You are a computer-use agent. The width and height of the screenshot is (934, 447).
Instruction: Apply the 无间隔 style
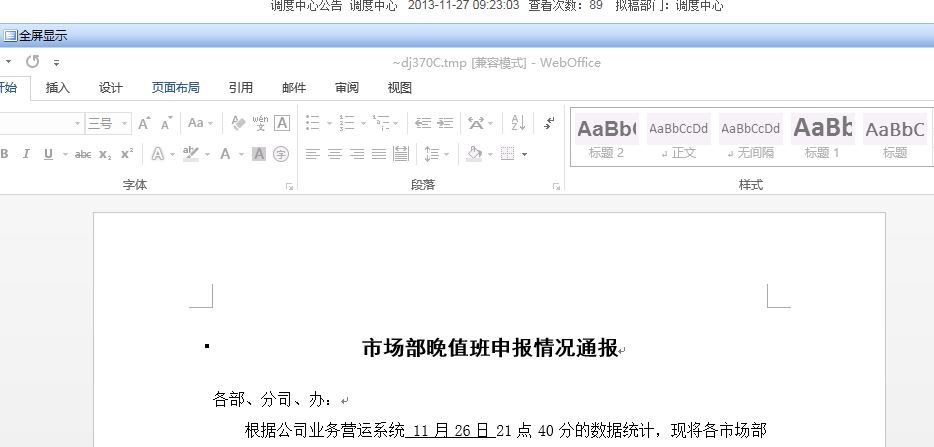tap(751, 136)
